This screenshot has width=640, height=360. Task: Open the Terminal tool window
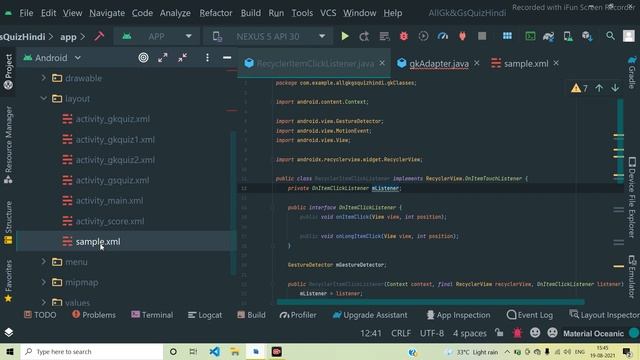point(152,315)
